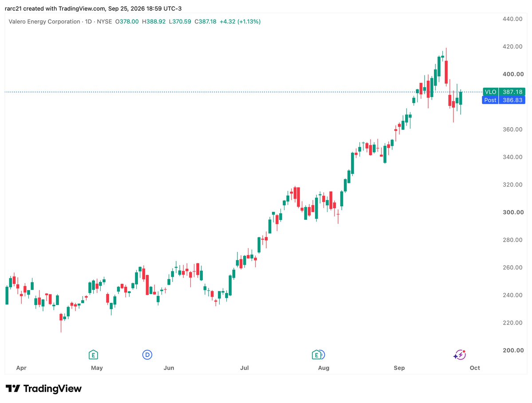Click the change value +4.32 (+1.13%)
532x403 pixels.
tap(240, 21)
